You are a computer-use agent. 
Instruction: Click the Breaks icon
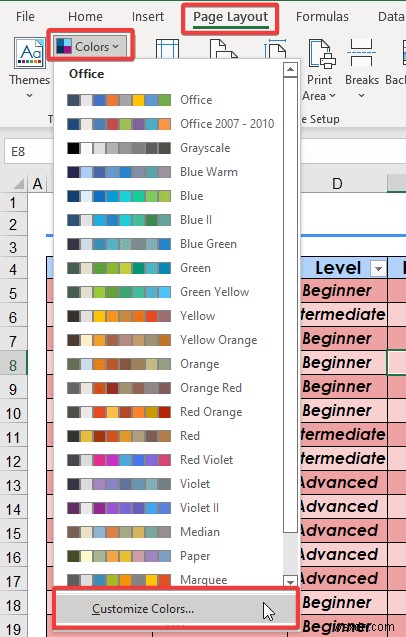click(x=361, y=53)
